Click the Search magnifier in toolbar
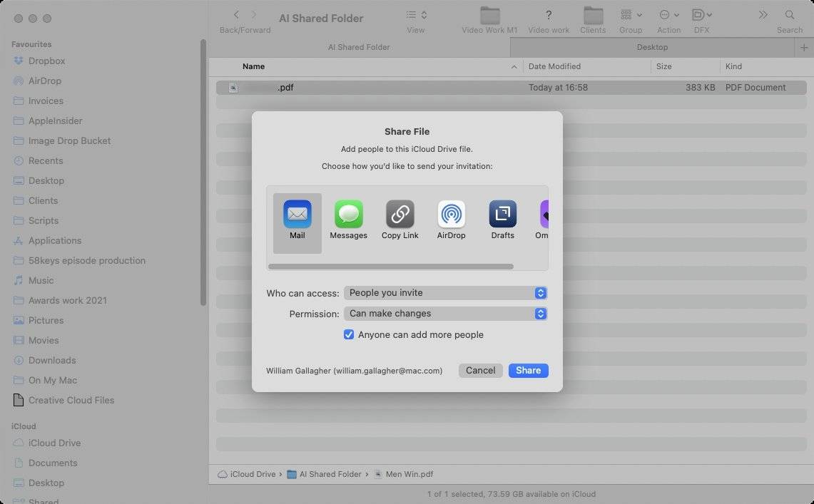This screenshot has height=504, width=814. (789, 15)
